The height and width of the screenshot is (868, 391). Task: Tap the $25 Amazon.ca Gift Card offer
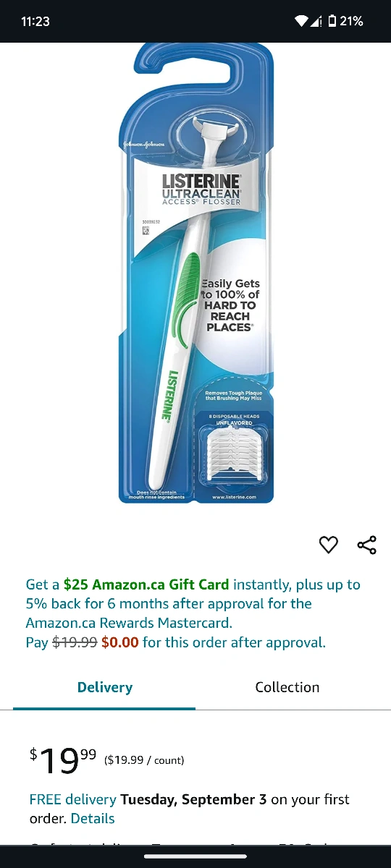[x=146, y=584]
